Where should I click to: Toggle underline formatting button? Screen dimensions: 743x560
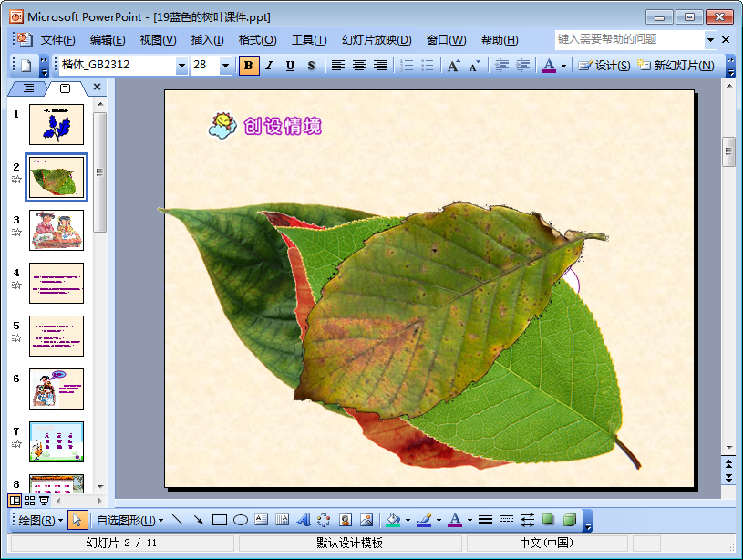click(x=290, y=66)
